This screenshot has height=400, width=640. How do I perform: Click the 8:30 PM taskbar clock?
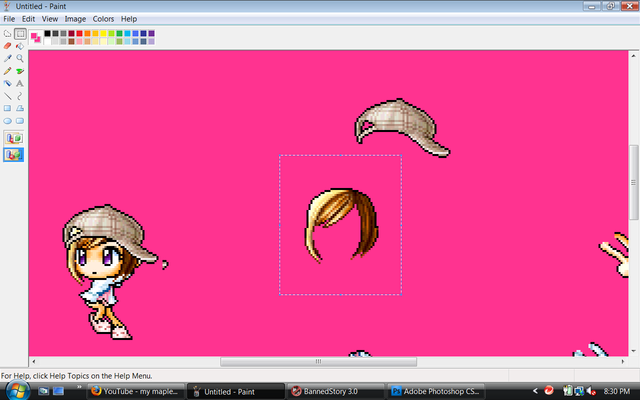(x=616, y=391)
